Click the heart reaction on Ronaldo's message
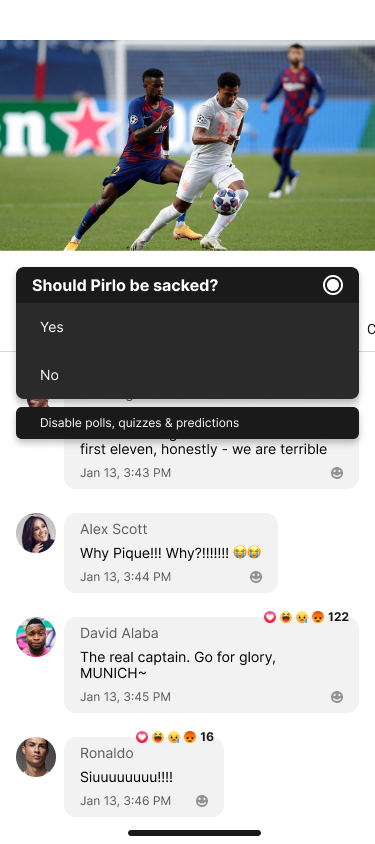This screenshot has width=375, height=844. (x=142, y=737)
